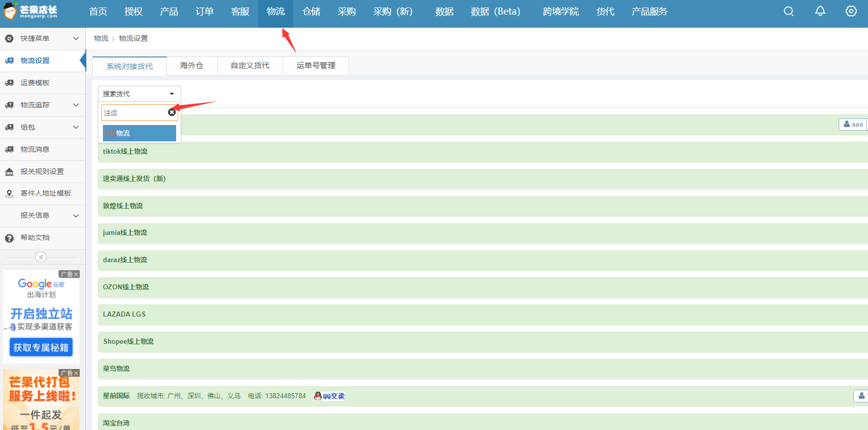Open the 仓储 top menu
This screenshot has height=430, width=868.
tap(311, 11)
